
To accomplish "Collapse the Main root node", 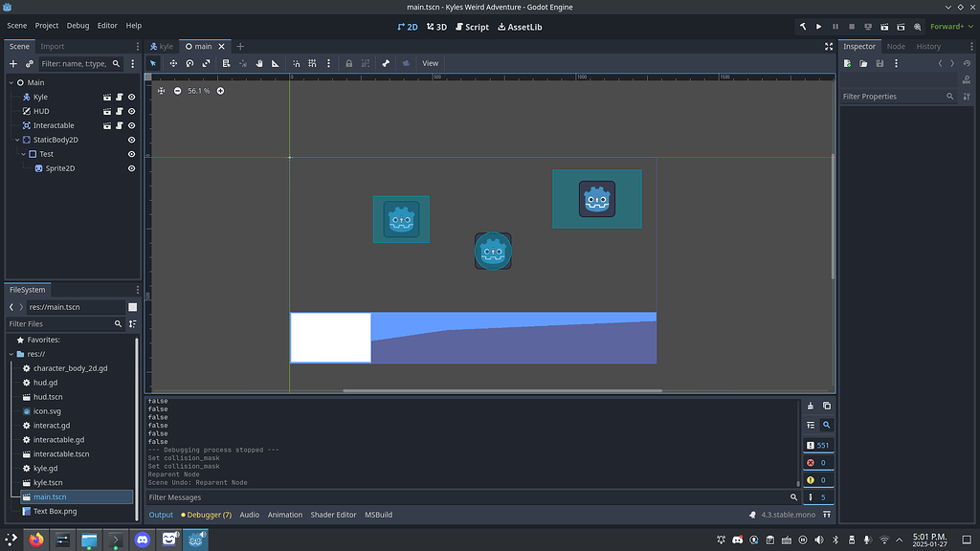I will pyautogui.click(x=11, y=82).
